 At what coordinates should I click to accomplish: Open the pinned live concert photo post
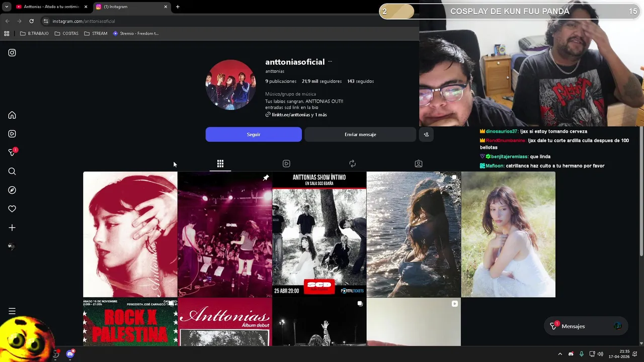[x=225, y=234]
